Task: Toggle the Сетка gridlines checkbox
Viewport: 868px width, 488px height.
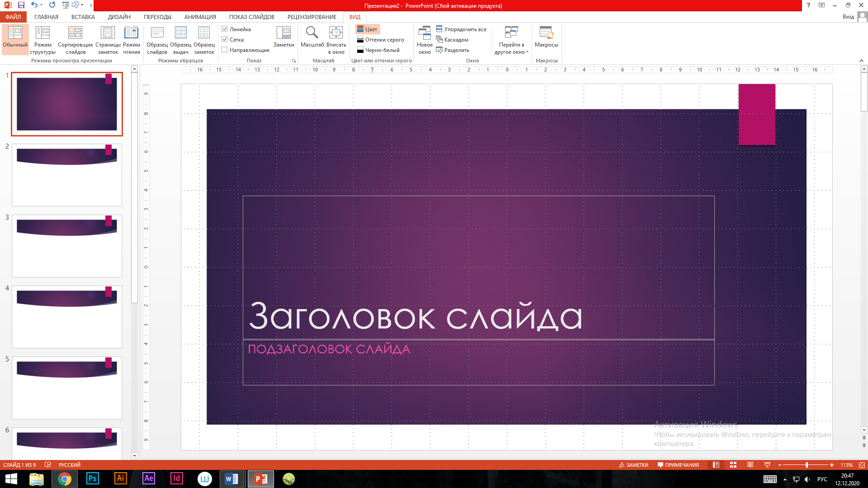Action: (x=225, y=39)
